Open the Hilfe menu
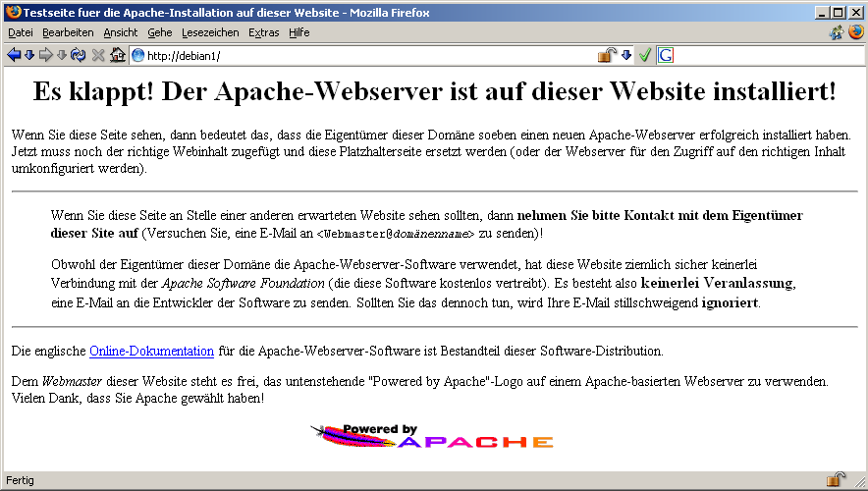Viewport: 868px width, 491px height. pos(298,32)
